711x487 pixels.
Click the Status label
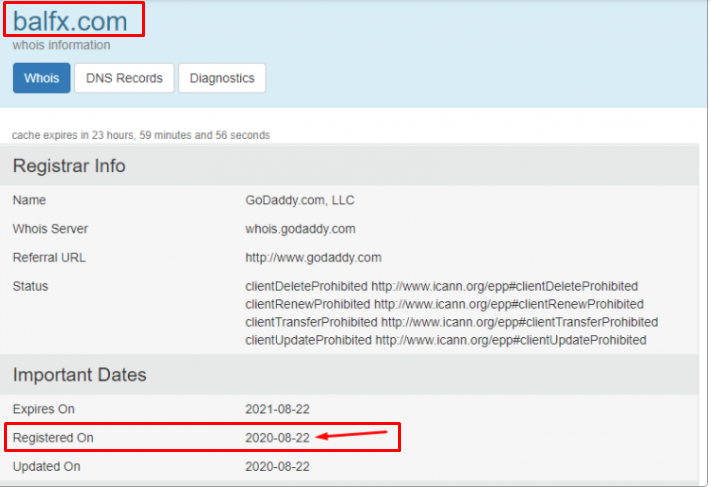(30, 286)
